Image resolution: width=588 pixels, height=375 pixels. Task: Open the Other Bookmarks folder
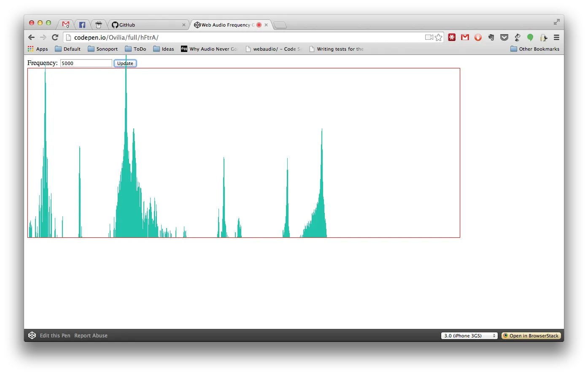[535, 49]
